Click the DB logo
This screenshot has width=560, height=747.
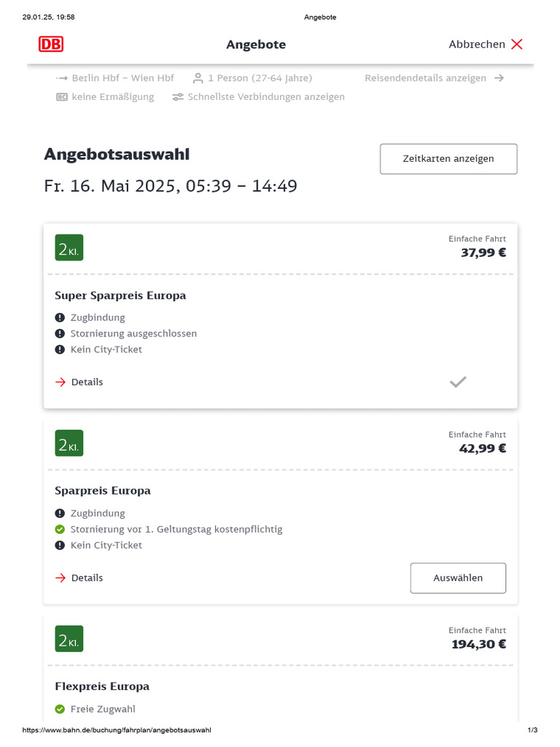coord(51,44)
